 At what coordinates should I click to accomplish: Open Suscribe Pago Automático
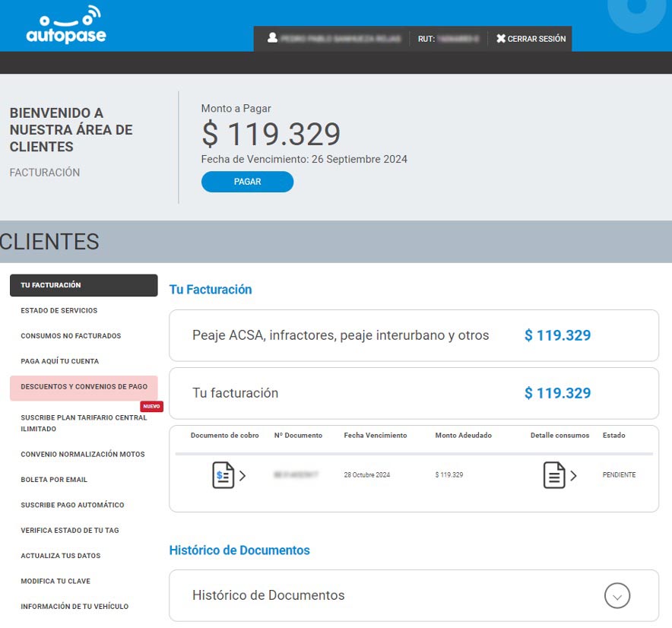72,505
